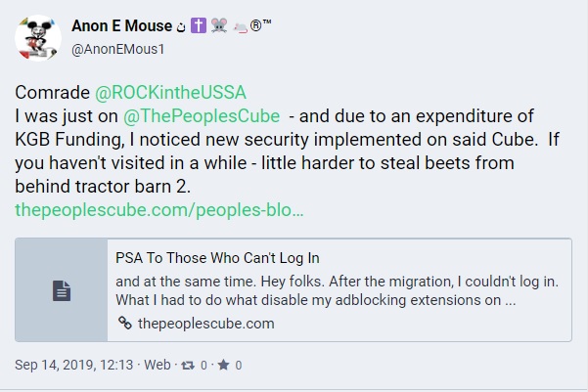Click the small white mouse emoji
Viewport: 588px width, 392px height.
tap(240, 26)
